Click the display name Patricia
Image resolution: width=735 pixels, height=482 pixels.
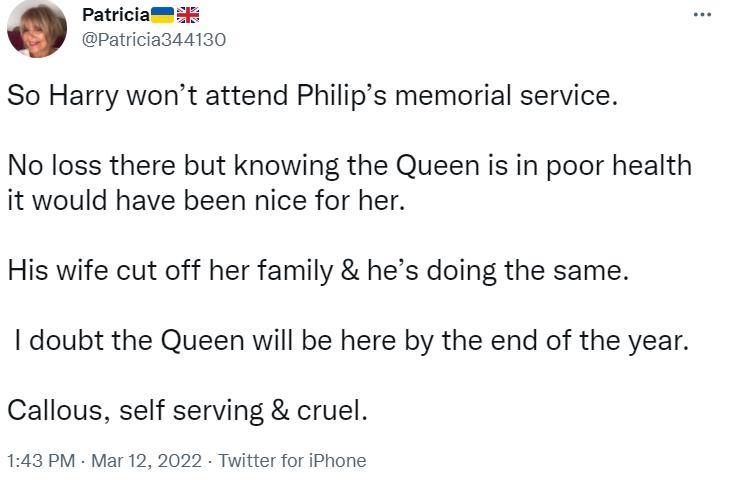pyautogui.click(x=115, y=15)
